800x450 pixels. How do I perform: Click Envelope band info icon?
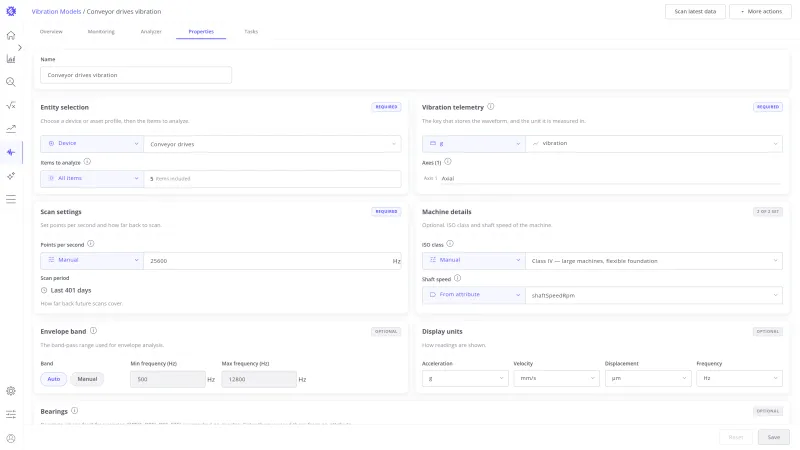coord(93,331)
